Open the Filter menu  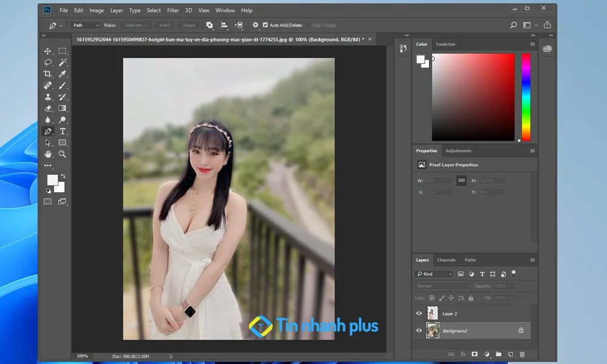click(173, 10)
